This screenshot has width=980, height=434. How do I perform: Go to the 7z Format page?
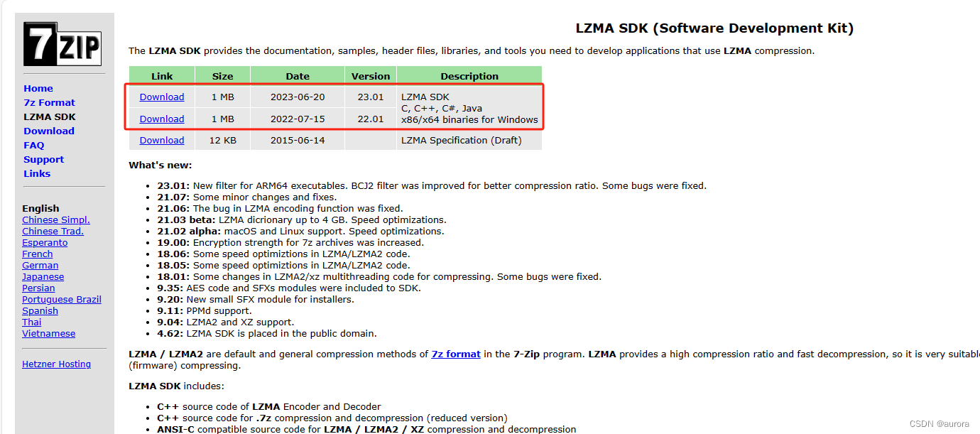pyautogui.click(x=49, y=102)
